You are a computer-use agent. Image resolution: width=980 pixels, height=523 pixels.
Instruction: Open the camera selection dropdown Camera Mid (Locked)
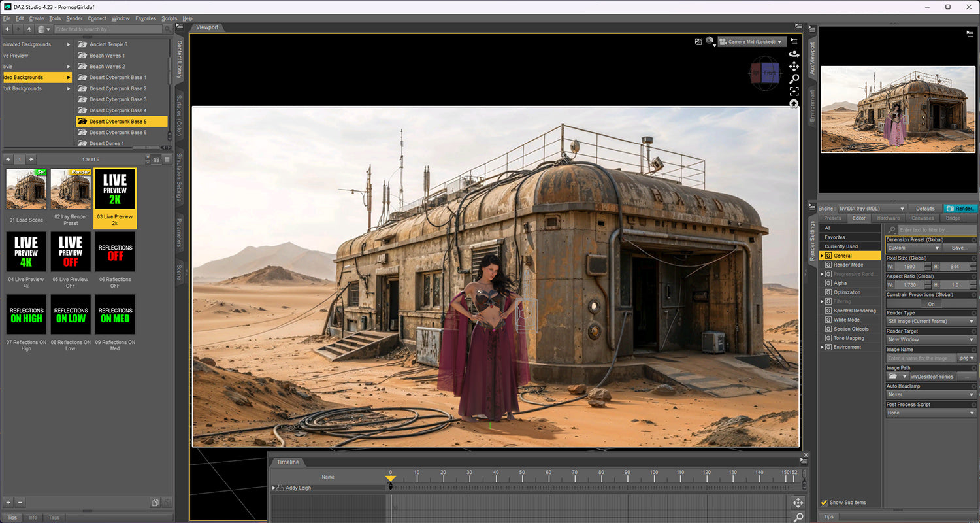tap(752, 42)
